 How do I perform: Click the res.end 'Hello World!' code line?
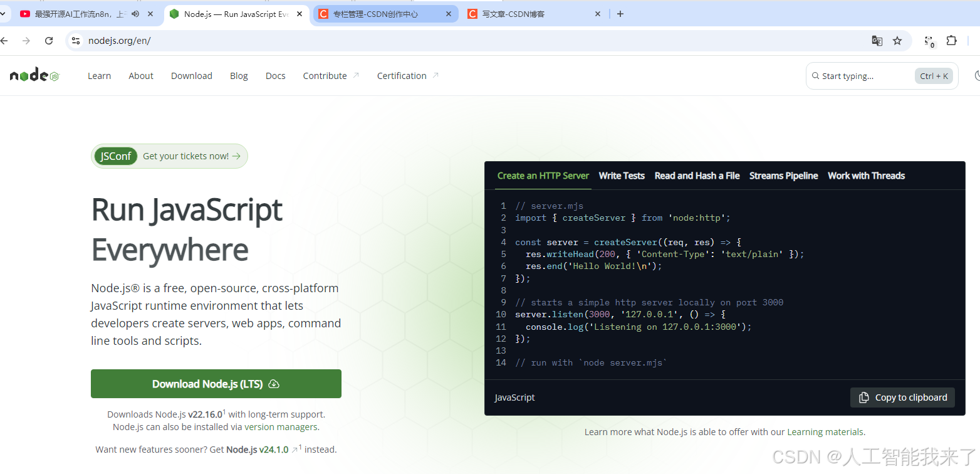594,266
